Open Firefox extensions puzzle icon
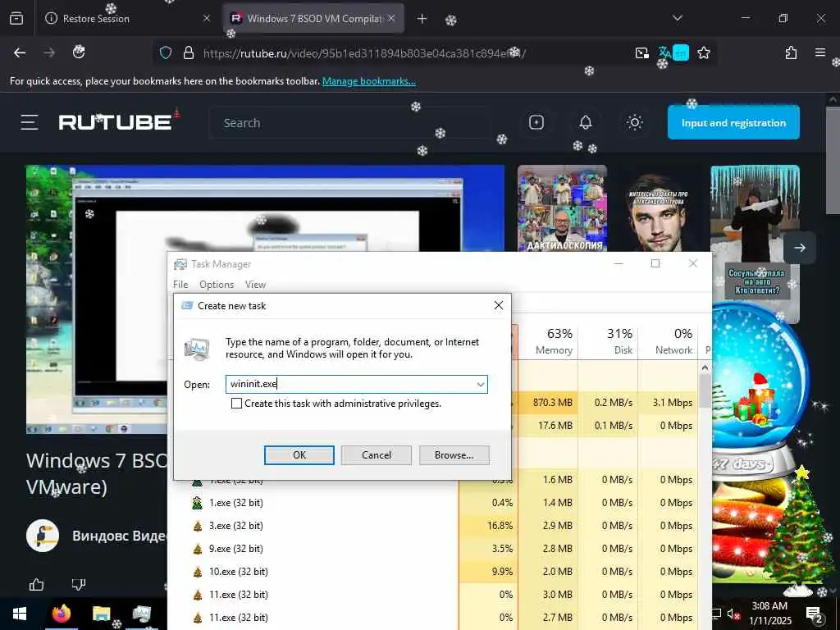This screenshot has height=630, width=840. point(791,52)
